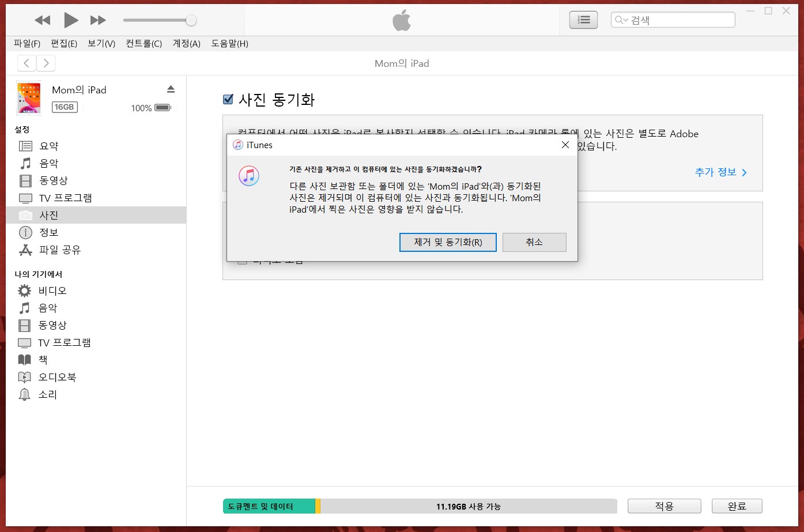Click the fast-forward button
The width and height of the screenshot is (804, 532).
pyautogui.click(x=98, y=20)
